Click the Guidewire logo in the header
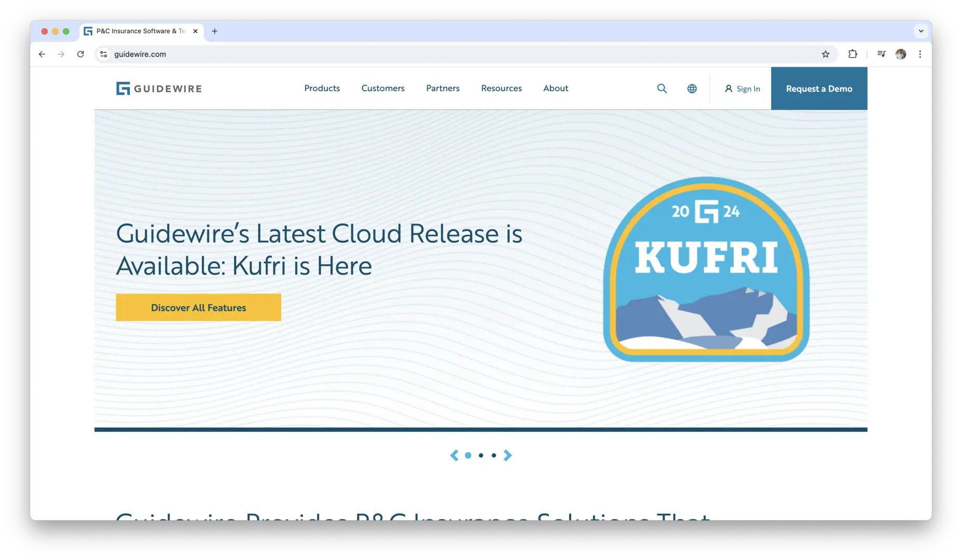The width and height of the screenshot is (962, 560). (x=159, y=89)
